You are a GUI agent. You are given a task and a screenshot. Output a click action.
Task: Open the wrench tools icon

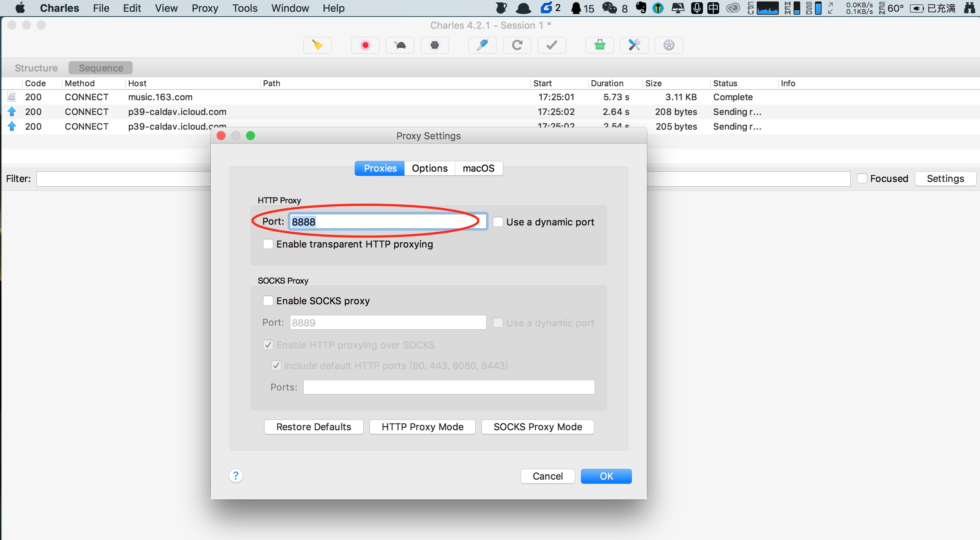634,45
